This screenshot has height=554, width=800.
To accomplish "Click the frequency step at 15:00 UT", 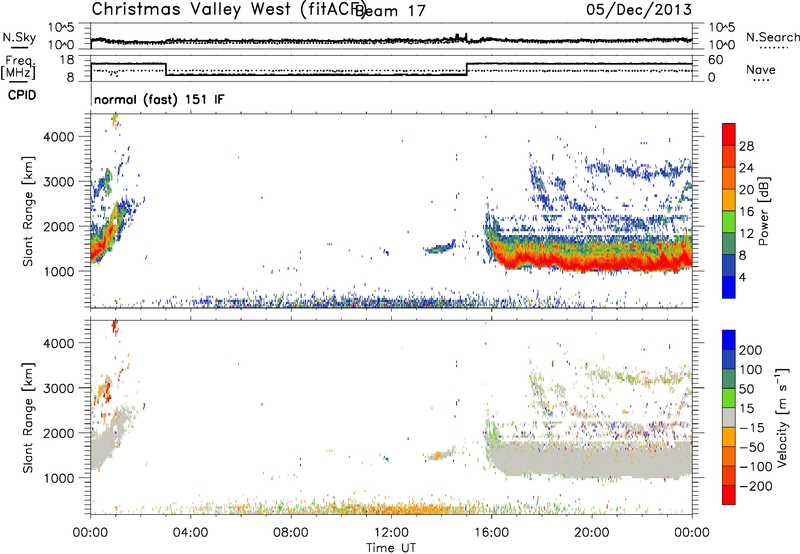I will (467, 69).
